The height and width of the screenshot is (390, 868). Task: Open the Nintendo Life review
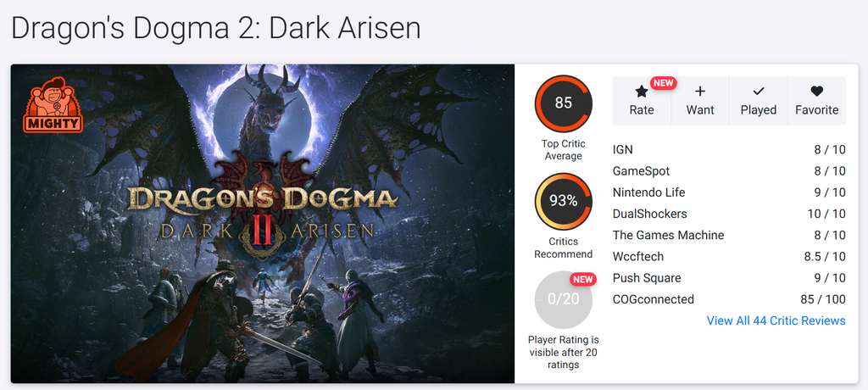(729, 192)
